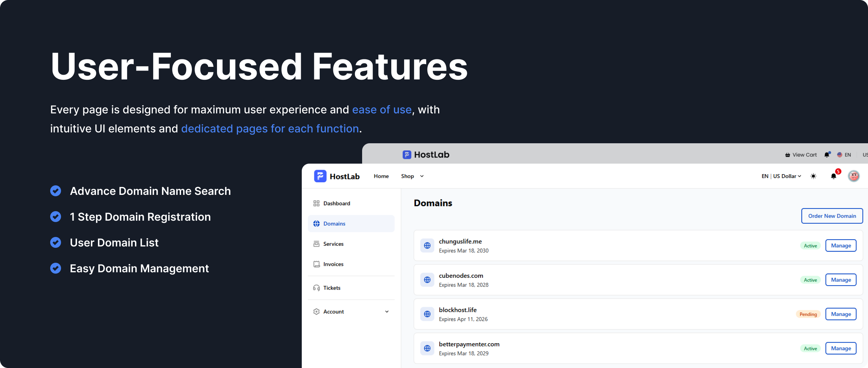Image resolution: width=868 pixels, height=368 pixels.
Task: Click the globe icon beside cubenodes.com
Action: coord(427,280)
